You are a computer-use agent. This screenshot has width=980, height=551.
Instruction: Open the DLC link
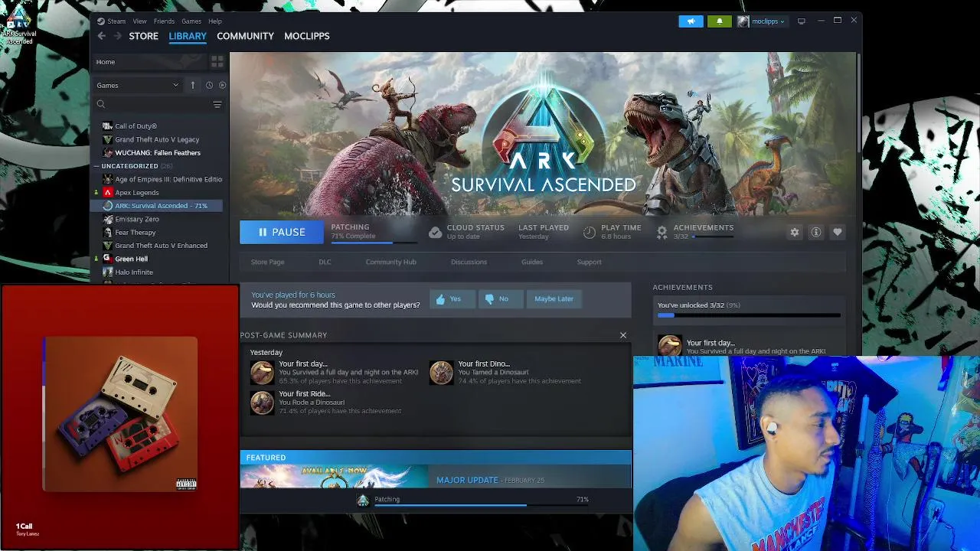[325, 262]
